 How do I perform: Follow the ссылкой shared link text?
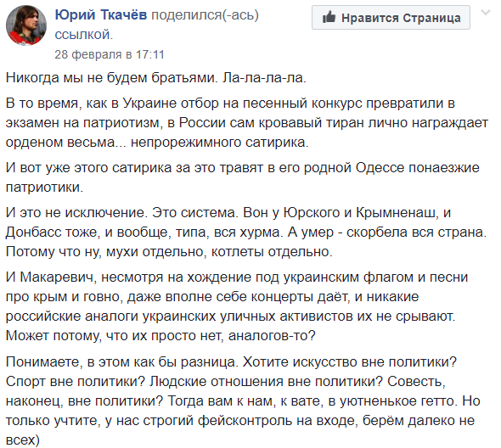[x=84, y=35]
